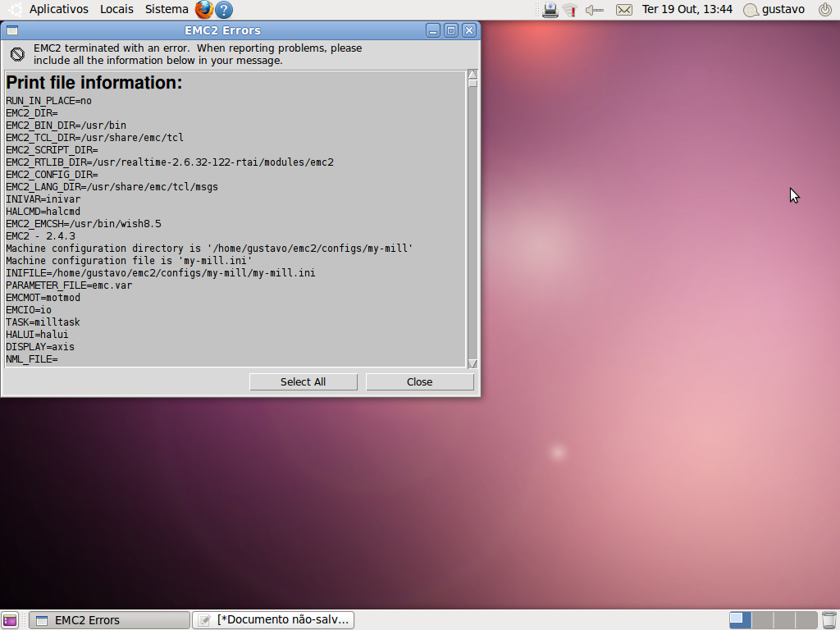The height and width of the screenshot is (630, 840).
Task: Switch to the second workspace
Action: (x=762, y=620)
